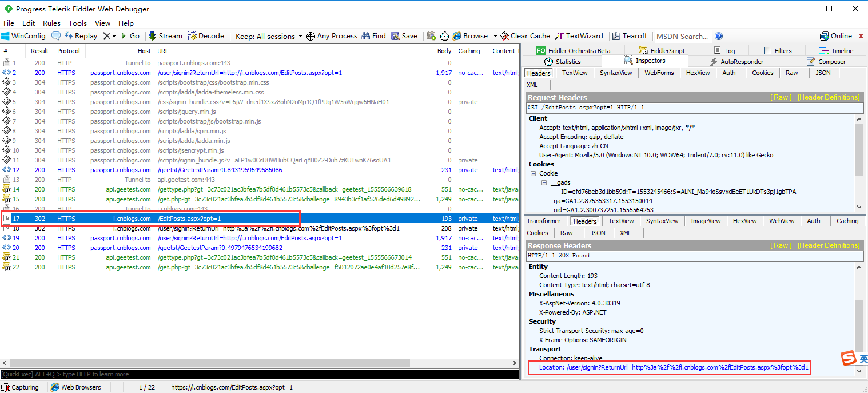The width and height of the screenshot is (868, 393).
Task: Click Header Definitions in Request Headers
Action: 829,97
